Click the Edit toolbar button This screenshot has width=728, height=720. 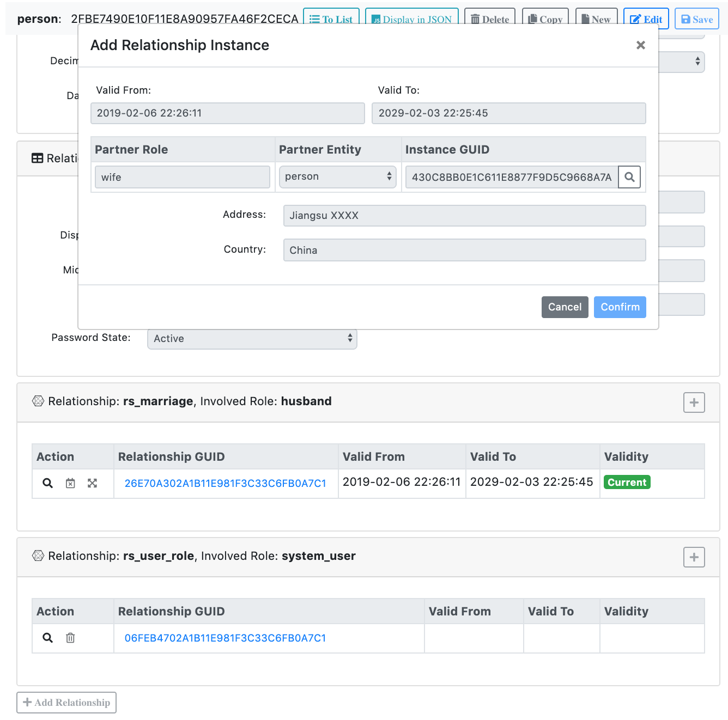pyautogui.click(x=646, y=19)
